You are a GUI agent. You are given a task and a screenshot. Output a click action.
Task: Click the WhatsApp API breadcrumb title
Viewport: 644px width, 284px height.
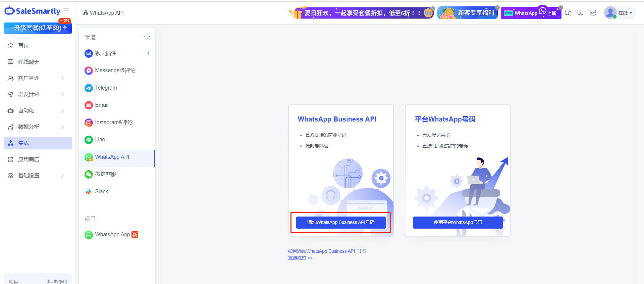tap(107, 13)
